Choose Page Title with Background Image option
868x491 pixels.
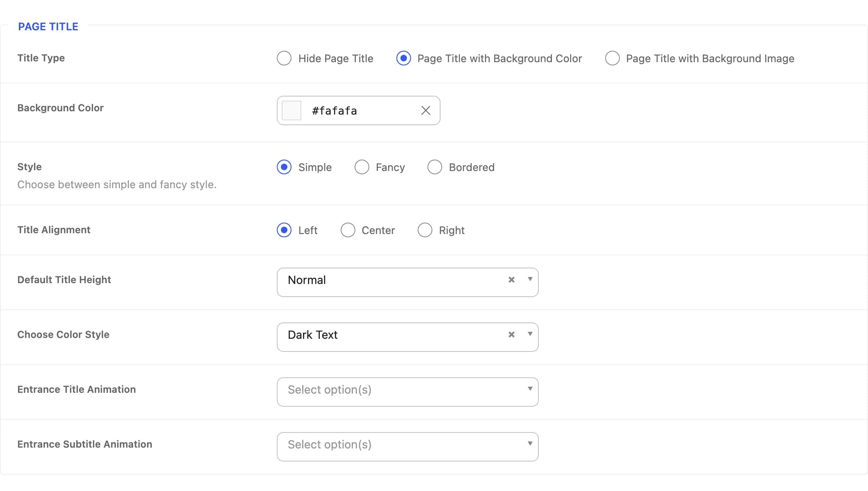click(613, 58)
